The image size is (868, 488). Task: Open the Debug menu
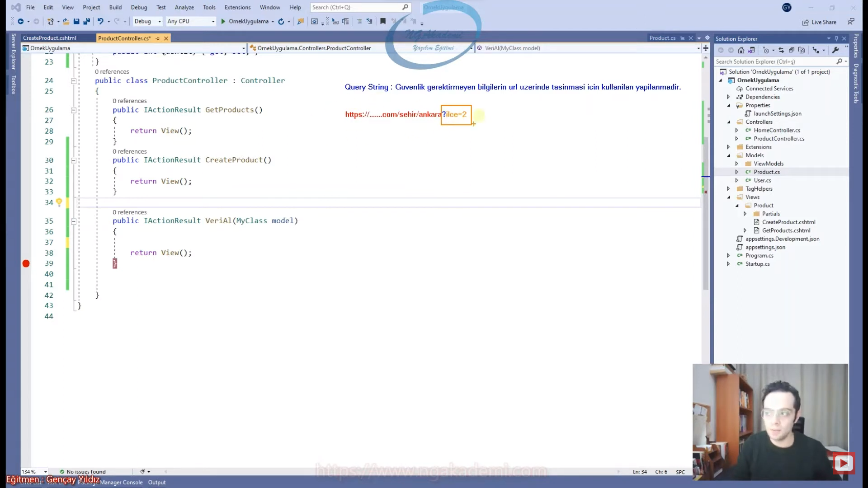point(139,7)
